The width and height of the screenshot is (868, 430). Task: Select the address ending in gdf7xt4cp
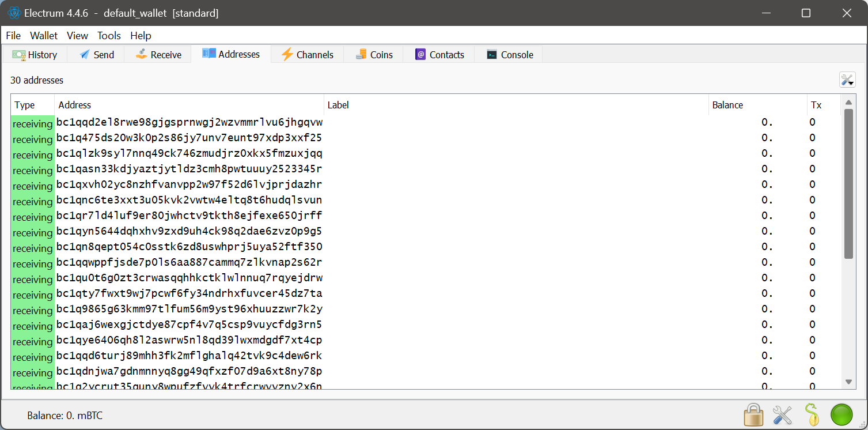[x=189, y=340]
